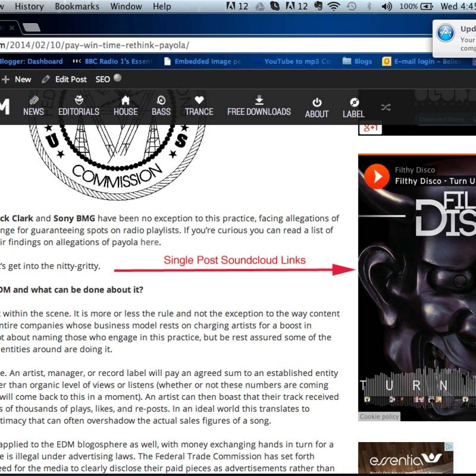Open the Editorials section icon
The width and height of the screenshot is (476, 476).
pos(79,100)
